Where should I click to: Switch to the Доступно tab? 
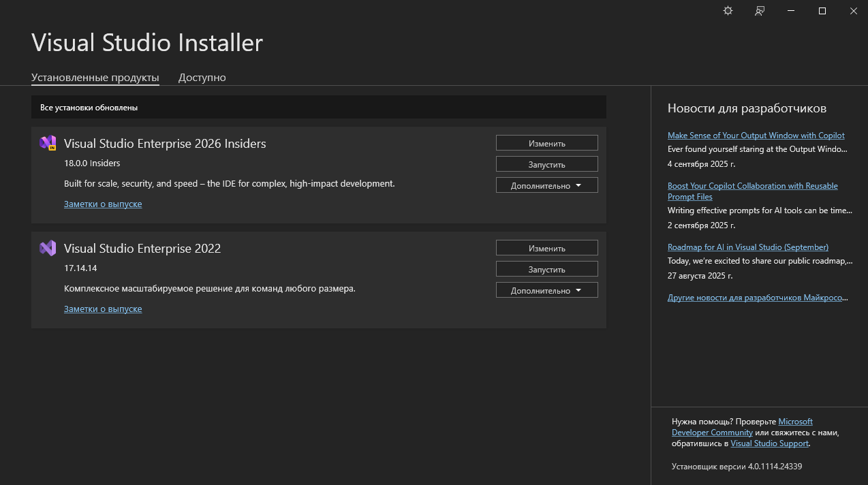tap(202, 78)
